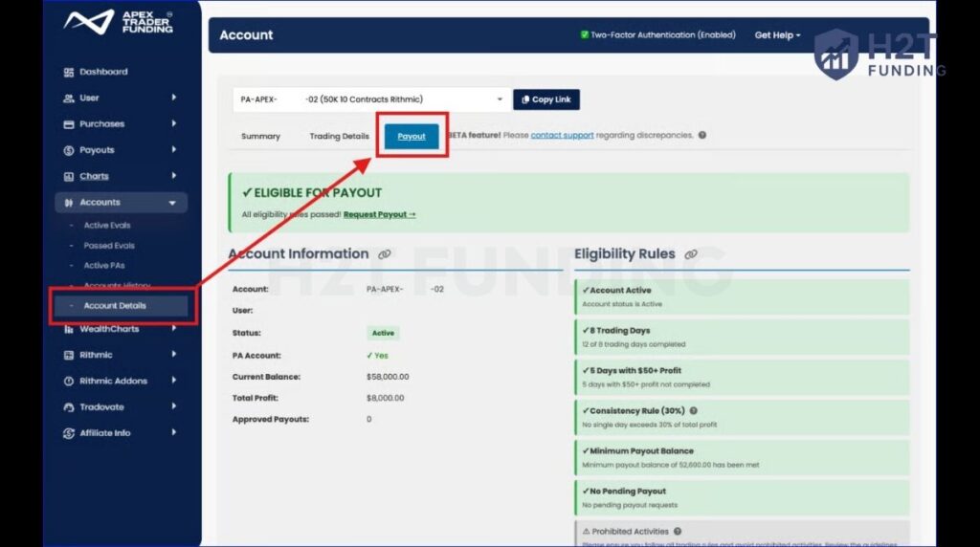Screen dimensions: 980x547
Task: Click the Purchases card icon
Action: coord(69,124)
